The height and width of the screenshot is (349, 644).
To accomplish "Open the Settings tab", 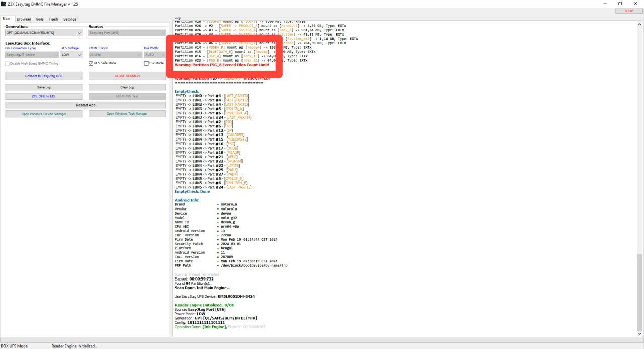I will coord(70,19).
